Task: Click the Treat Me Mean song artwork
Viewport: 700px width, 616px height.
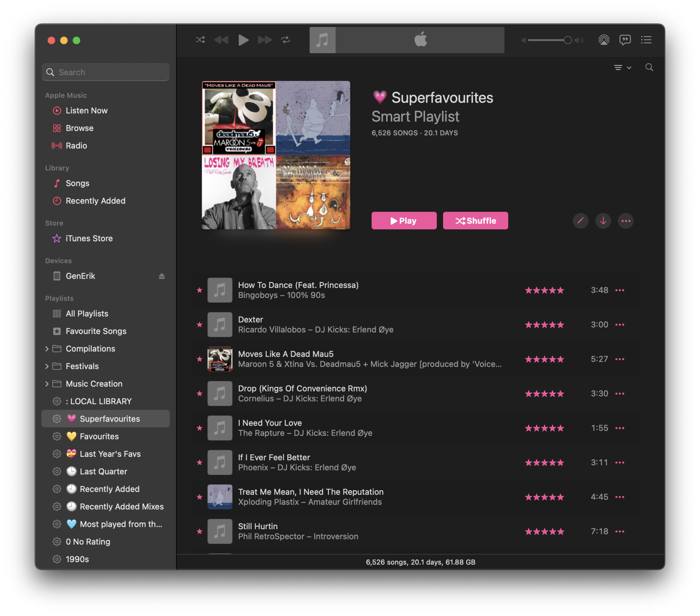Action: (220, 497)
